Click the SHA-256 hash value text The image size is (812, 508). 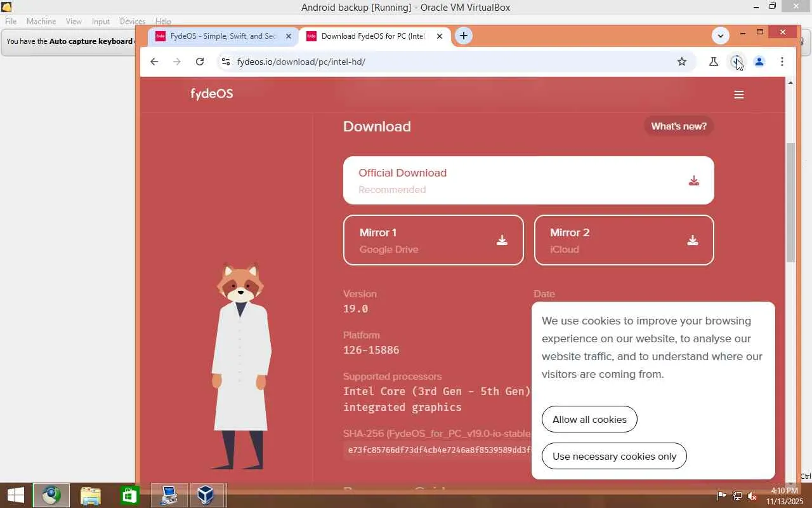(x=439, y=450)
